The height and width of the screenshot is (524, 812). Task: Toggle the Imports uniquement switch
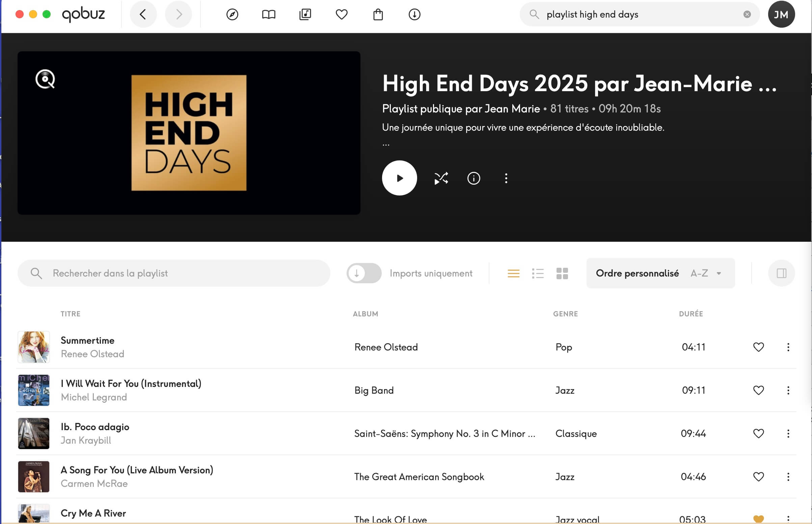[364, 273]
